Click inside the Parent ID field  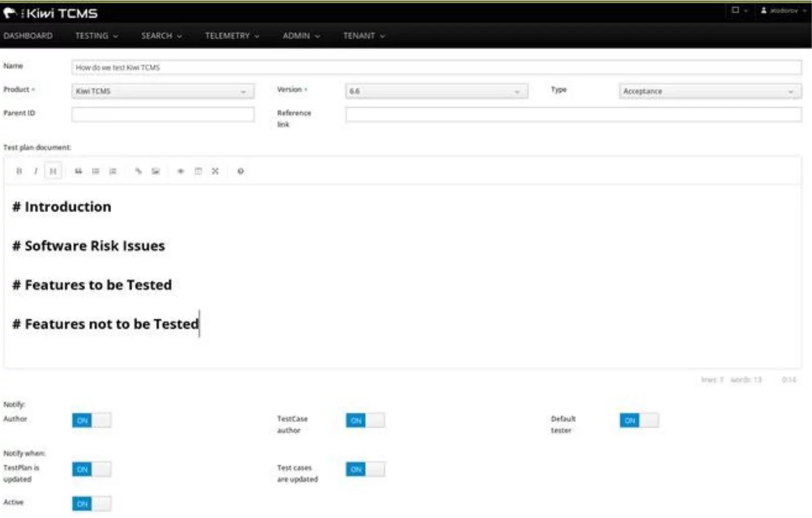(162, 115)
